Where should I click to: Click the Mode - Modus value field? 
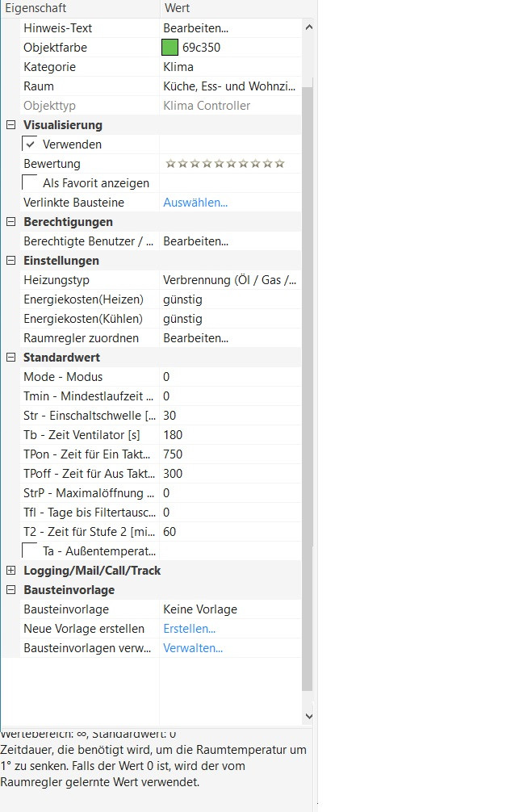coord(230,376)
